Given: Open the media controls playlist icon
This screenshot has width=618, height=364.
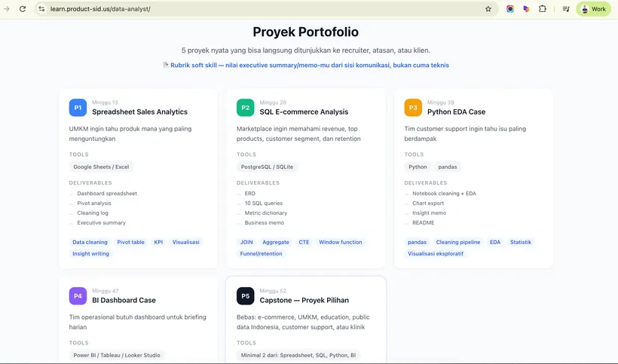Looking at the screenshot, I should point(566,9).
